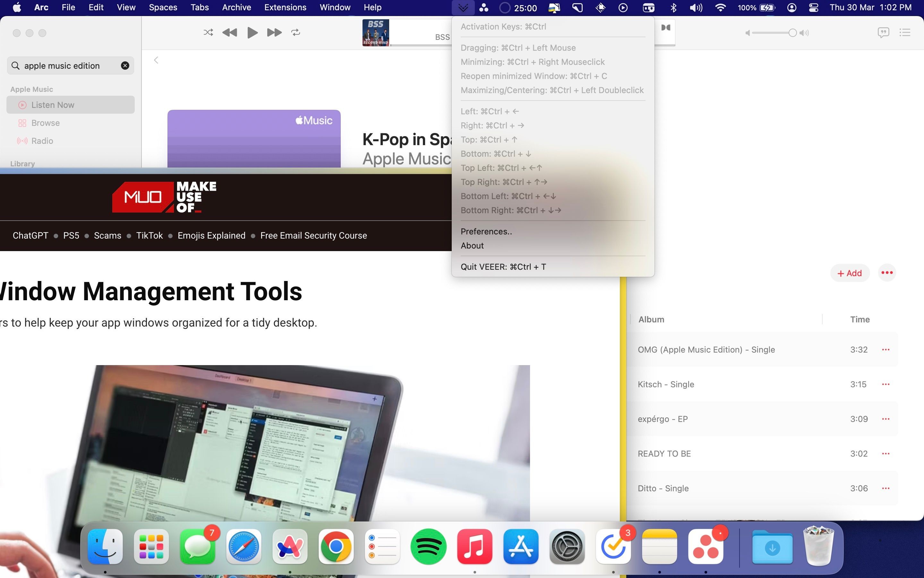Open Free Email Security Course link
Image resolution: width=924 pixels, height=578 pixels.
pyautogui.click(x=313, y=235)
